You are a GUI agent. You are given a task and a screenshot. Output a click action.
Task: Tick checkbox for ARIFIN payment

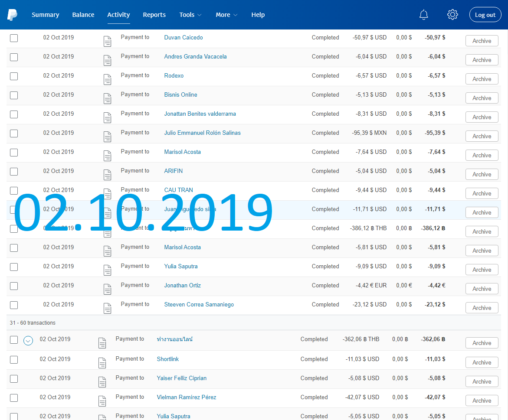tap(13, 172)
